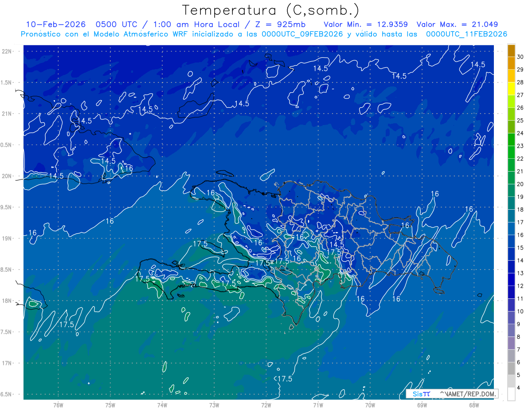Click the map title "Temperatura (C,somb.)"
Image resolution: width=532 pixels, height=411 pixels.
click(x=270, y=10)
